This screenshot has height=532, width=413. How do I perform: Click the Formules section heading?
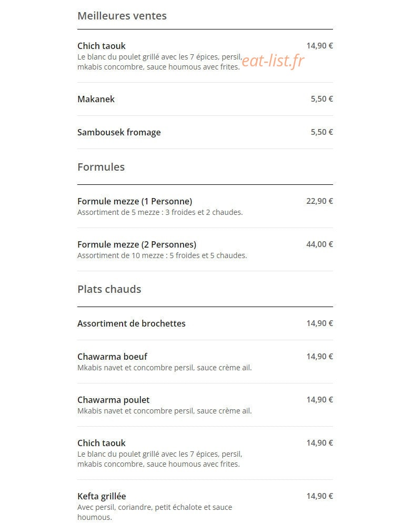tap(101, 167)
